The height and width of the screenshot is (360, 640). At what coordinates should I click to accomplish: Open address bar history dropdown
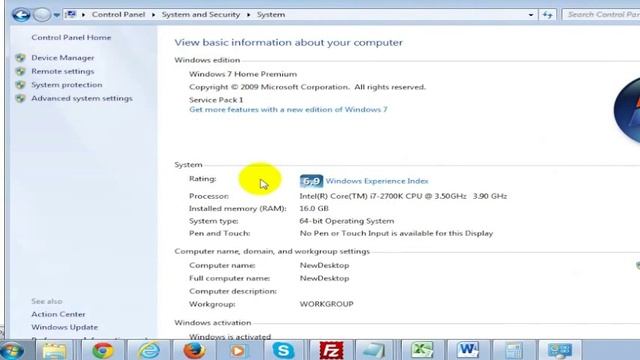(x=531, y=15)
